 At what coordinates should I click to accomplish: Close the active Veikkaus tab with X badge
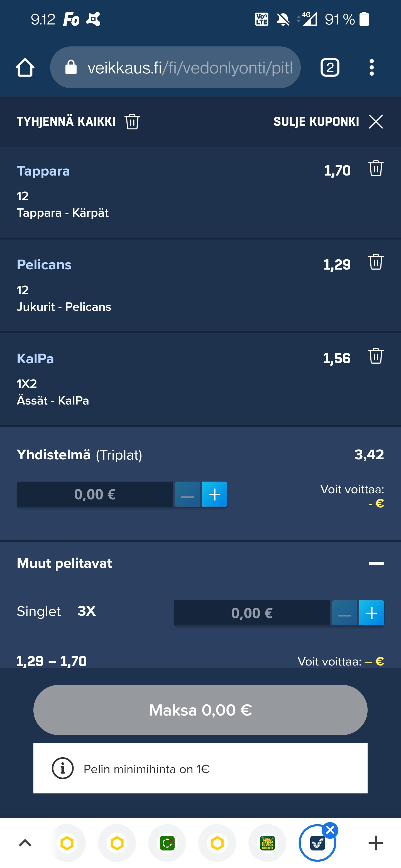(330, 830)
